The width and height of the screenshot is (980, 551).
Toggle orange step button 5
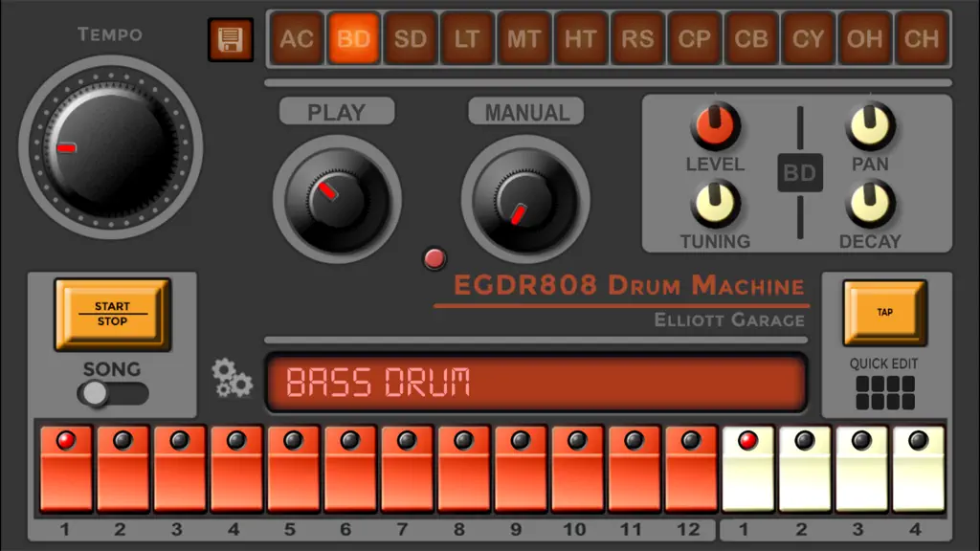coord(293,469)
